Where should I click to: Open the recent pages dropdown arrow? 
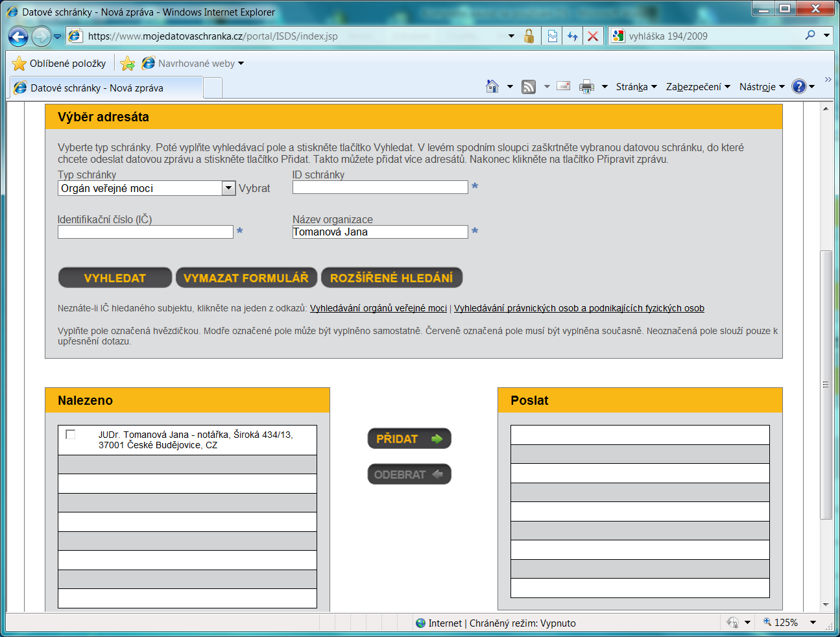tap(57, 36)
